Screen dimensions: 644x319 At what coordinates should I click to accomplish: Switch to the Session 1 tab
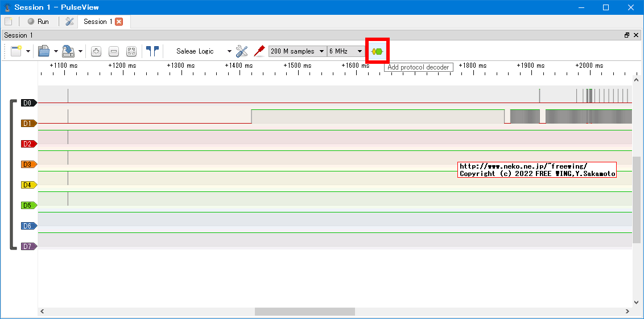point(98,22)
